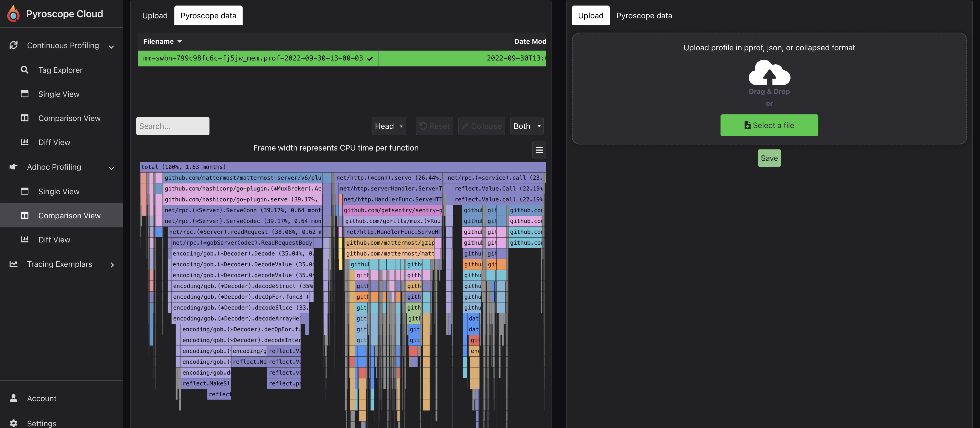This screenshot has width=980, height=428.
Task: Click the Adhoc Profiling pointing-hand icon
Action: point(14,167)
